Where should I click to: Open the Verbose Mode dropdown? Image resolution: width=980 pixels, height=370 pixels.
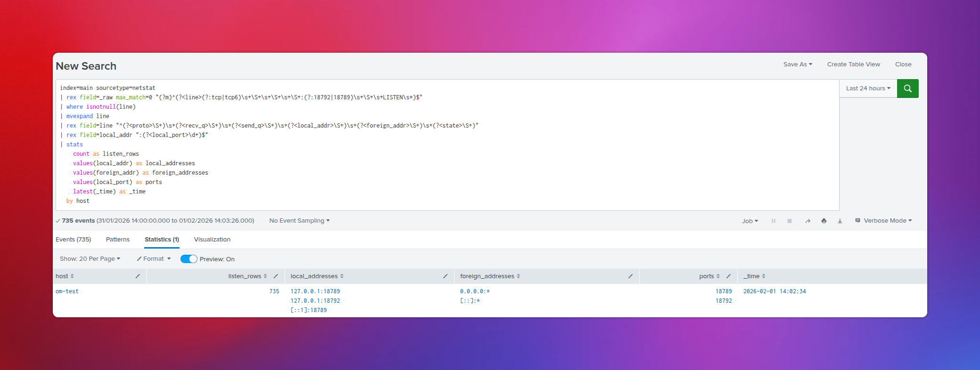tap(884, 221)
